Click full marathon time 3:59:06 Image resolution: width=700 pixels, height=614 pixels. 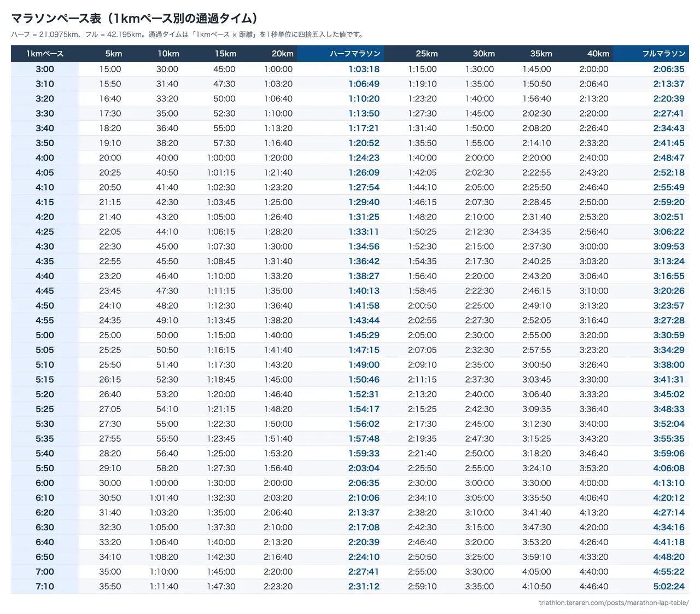point(668,453)
